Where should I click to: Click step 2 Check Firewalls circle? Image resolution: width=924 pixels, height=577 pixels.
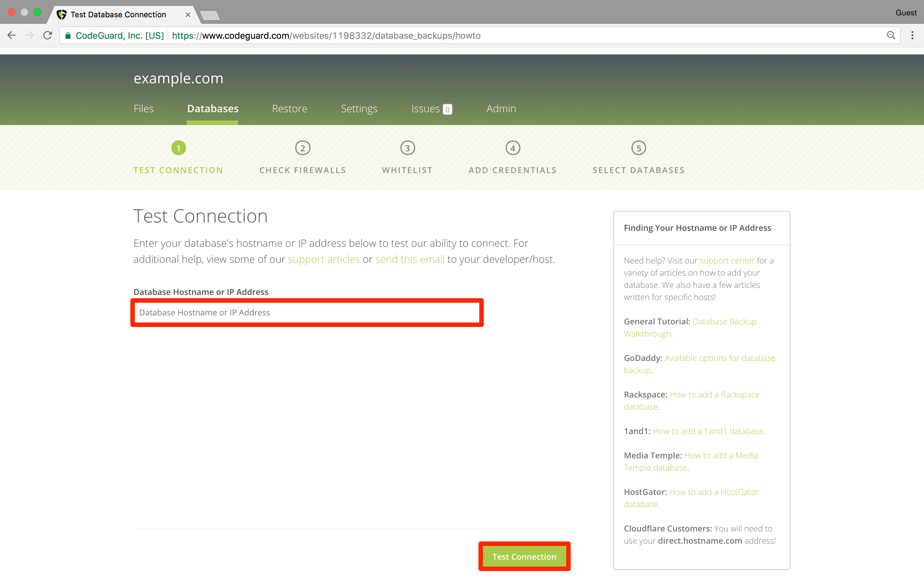[303, 148]
